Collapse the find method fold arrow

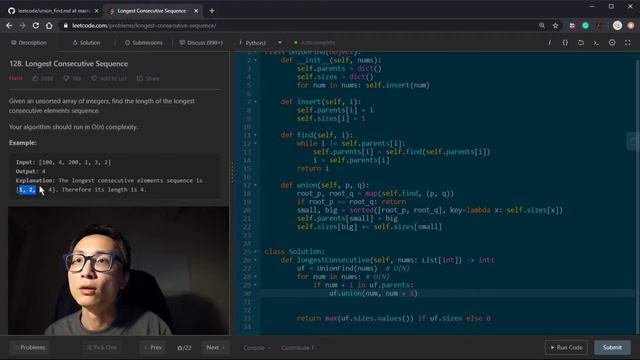256,135
